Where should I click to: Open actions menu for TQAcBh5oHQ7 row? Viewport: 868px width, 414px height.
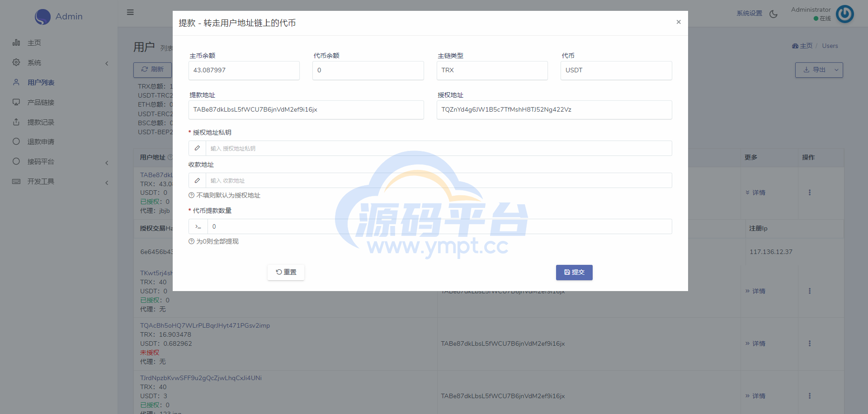[x=810, y=343]
